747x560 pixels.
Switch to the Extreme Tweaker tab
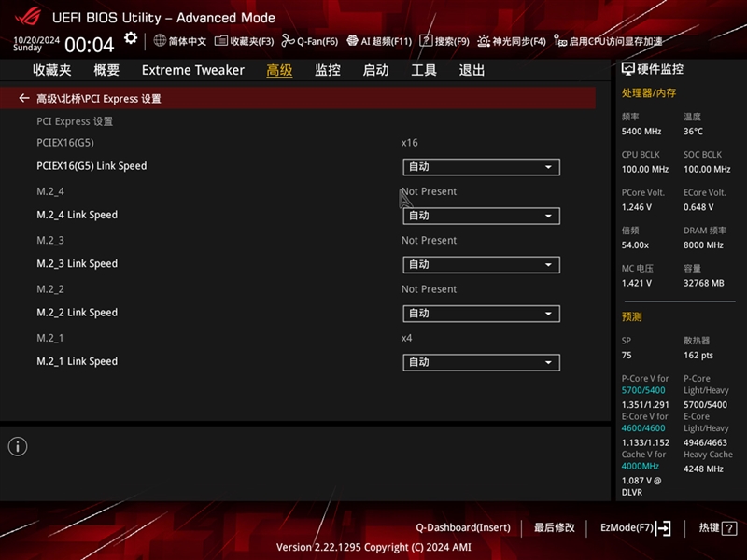(x=191, y=70)
